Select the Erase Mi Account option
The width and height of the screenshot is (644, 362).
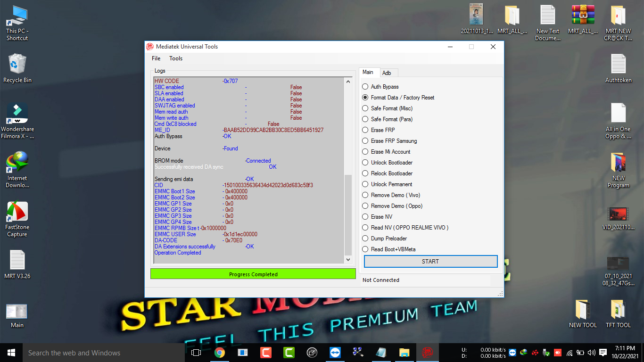coord(386,152)
